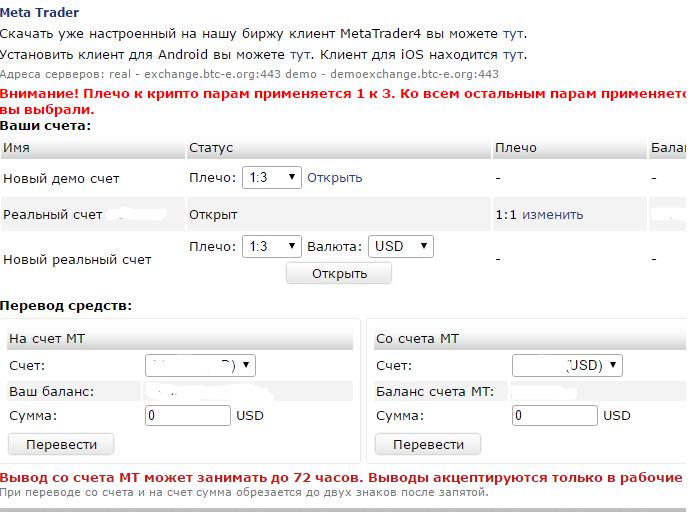Click the Перевод средств: heading
690x512 pixels.
coord(66,305)
